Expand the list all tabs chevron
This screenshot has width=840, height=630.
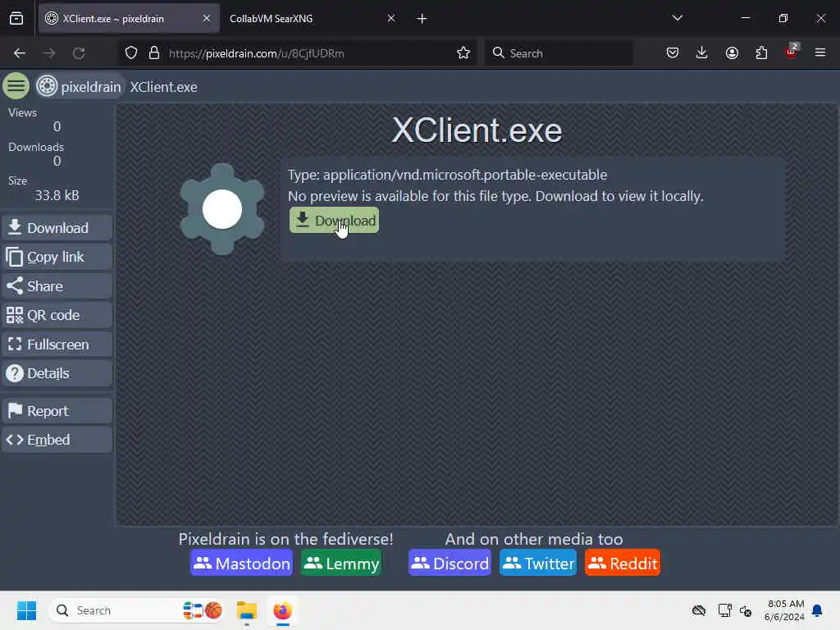pyautogui.click(x=677, y=18)
